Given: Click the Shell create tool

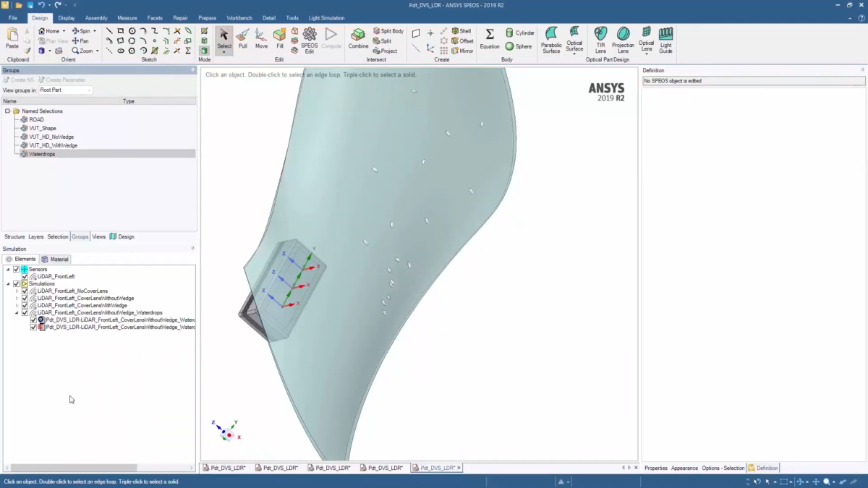Looking at the screenshot, I should [x=461, y=31].
